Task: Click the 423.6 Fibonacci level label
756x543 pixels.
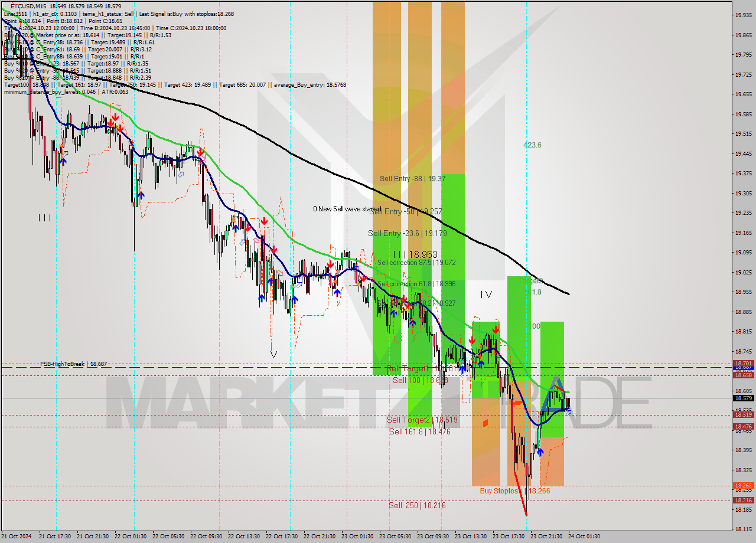Action: pyautogui.click(x=532, y=145)
